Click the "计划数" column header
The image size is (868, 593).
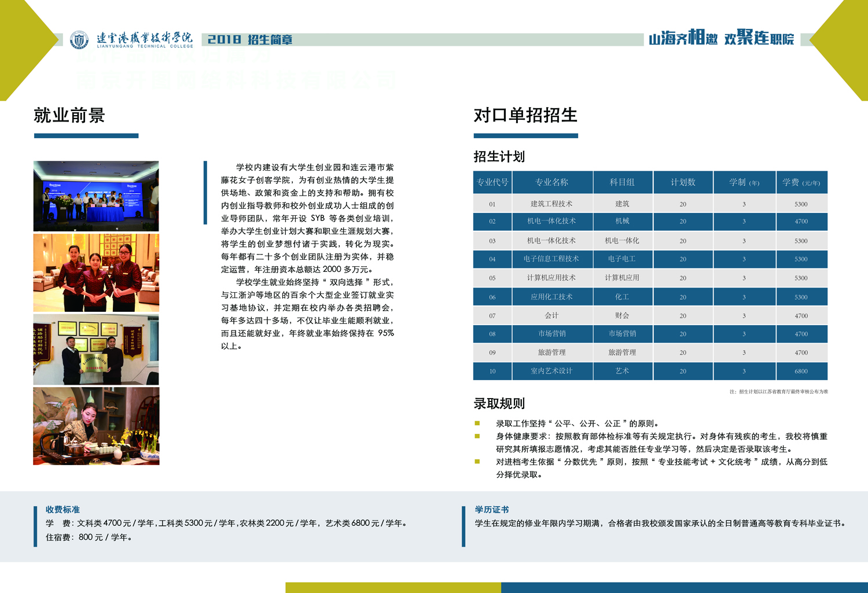[683, 182]
